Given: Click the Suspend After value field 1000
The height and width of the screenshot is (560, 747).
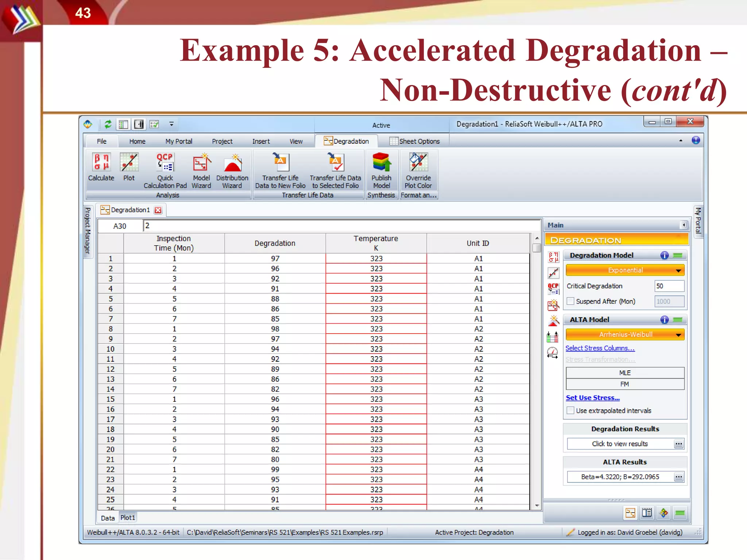Looking at the screenshot, I should tap(669, 302).
